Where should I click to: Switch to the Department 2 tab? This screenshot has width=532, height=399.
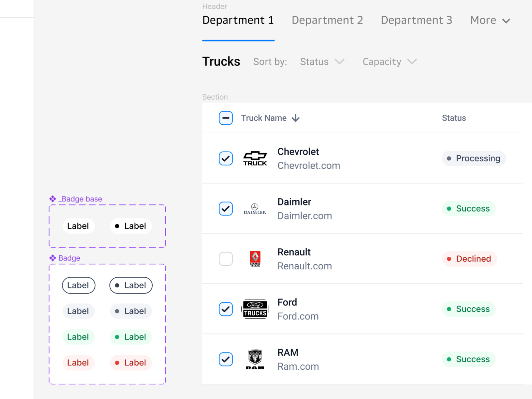click(x=327, y=20)
